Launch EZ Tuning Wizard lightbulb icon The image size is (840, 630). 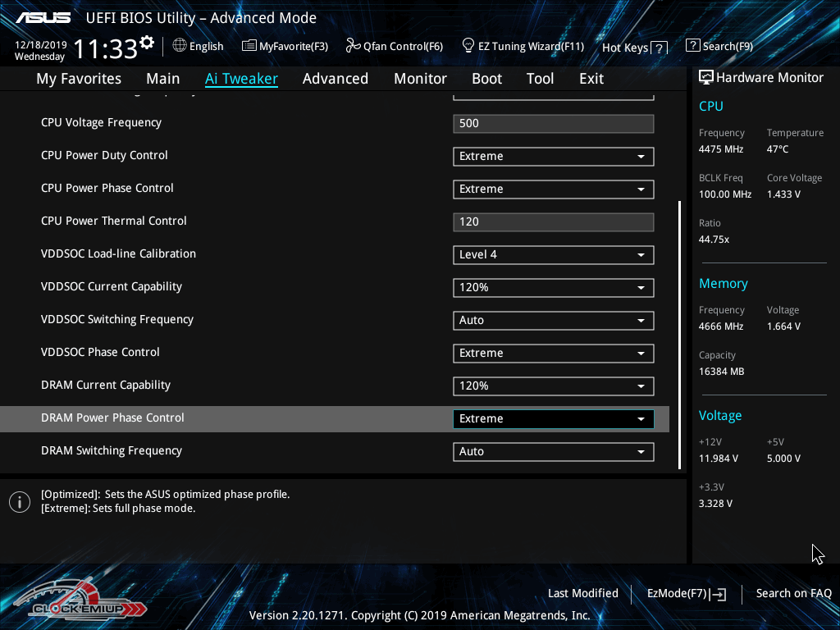point(468,45)
